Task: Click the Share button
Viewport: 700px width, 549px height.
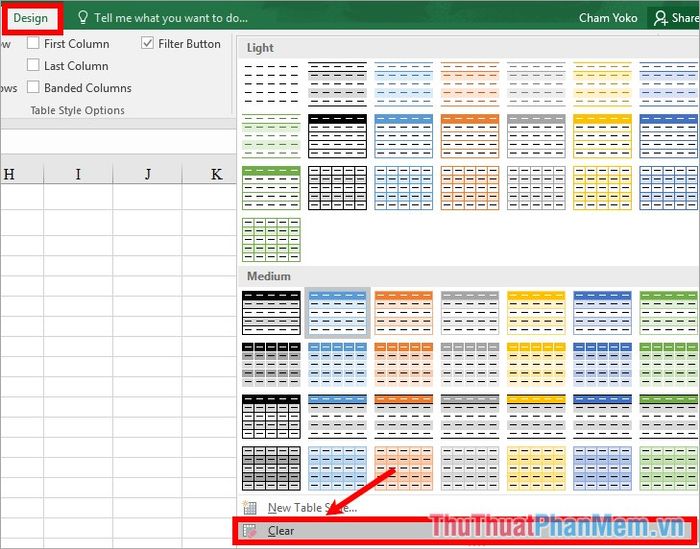Action: (x=674, y=18)
